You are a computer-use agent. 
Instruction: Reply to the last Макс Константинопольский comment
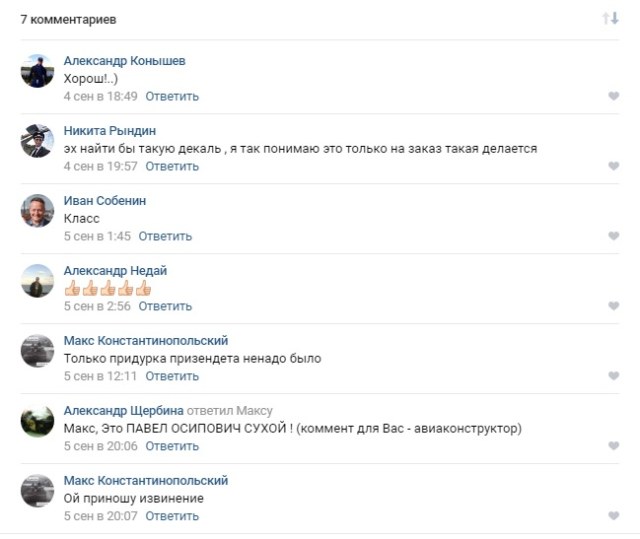point(172,516)
